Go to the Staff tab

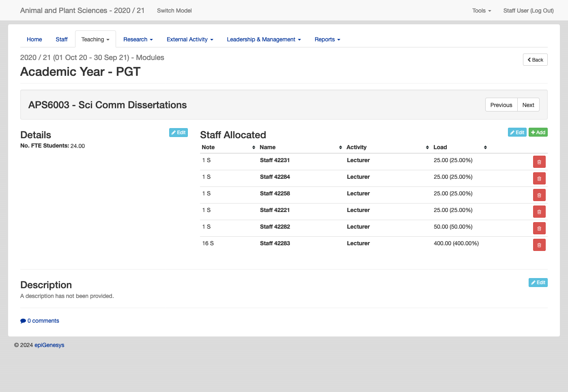point(62,39)
